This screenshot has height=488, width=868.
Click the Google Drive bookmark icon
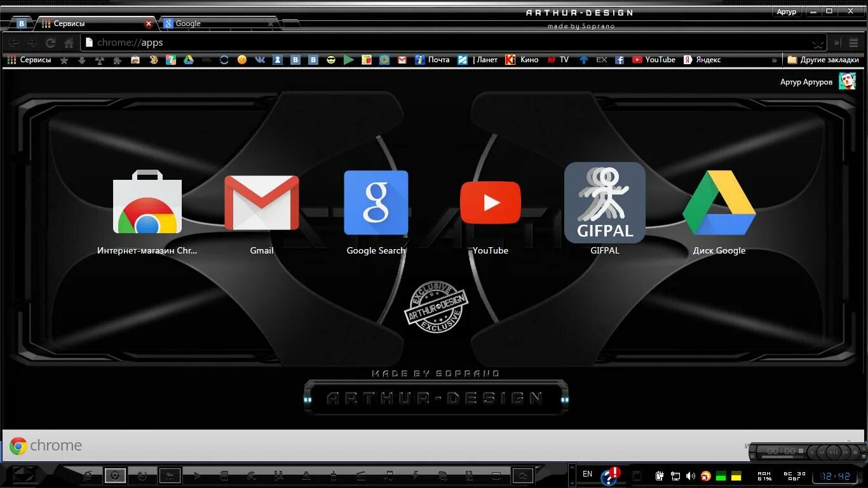[189, 60]
